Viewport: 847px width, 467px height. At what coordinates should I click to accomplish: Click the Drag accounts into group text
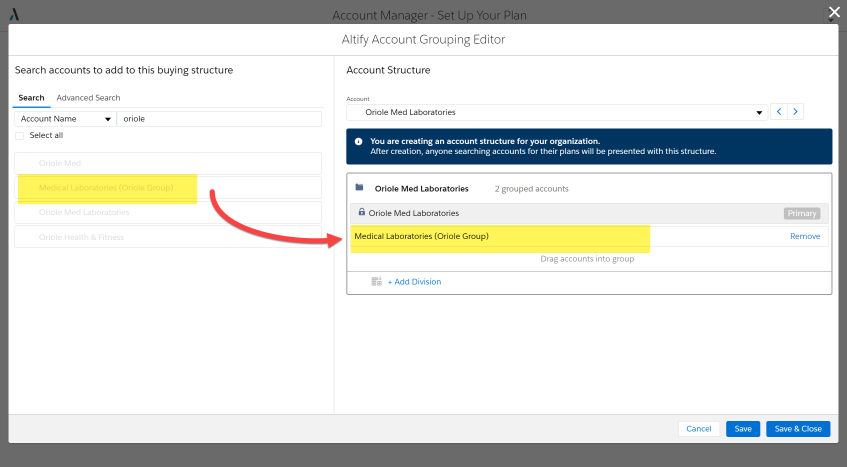[587, 259]
